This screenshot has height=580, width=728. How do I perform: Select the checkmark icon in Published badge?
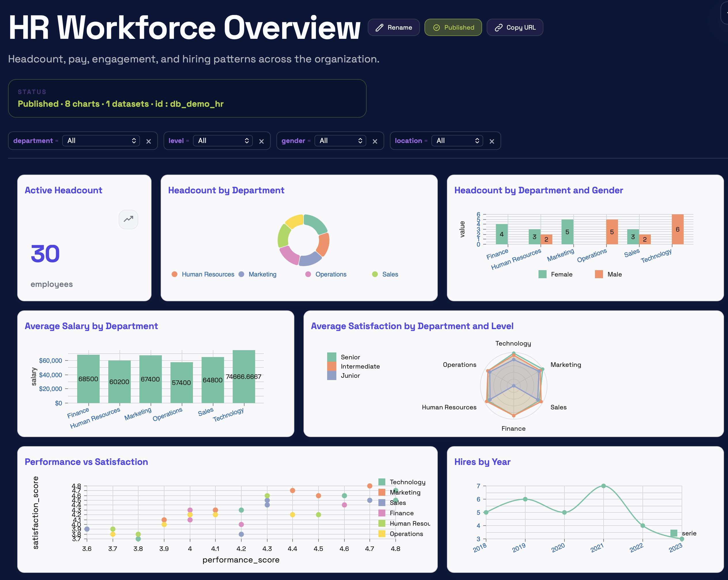pos(437,27)
